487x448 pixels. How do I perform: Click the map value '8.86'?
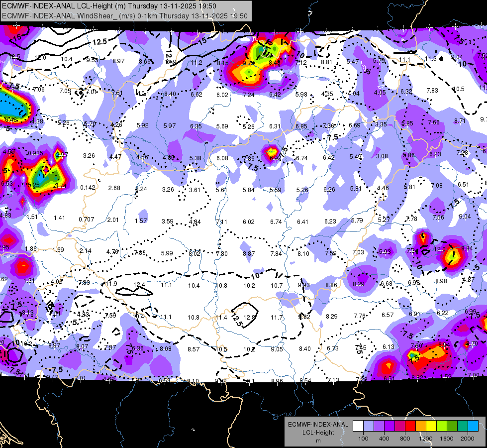331,285
